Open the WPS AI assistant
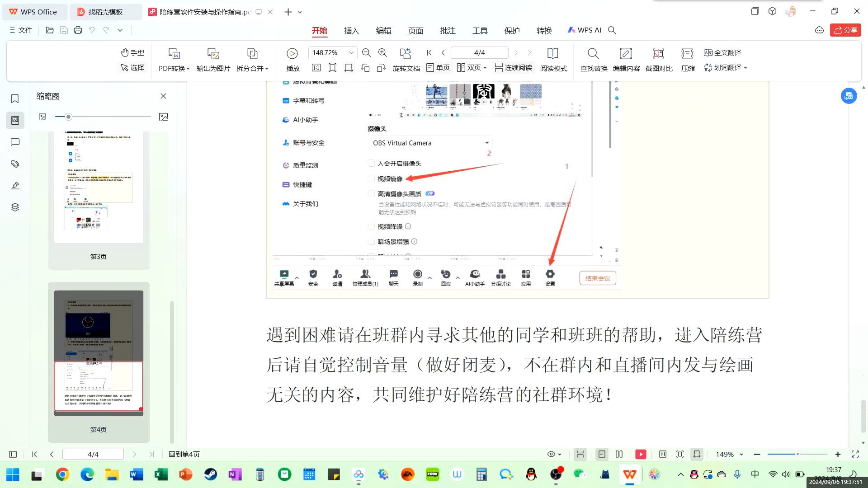This screenshot has width=868, height=488. 584,30
